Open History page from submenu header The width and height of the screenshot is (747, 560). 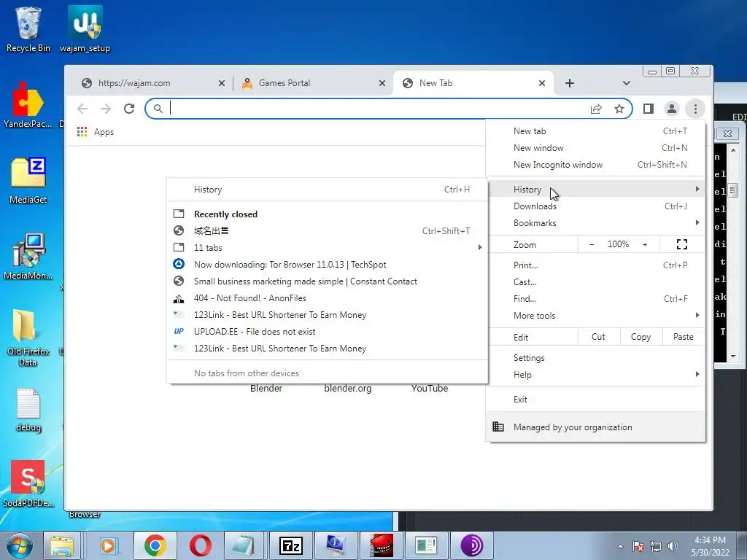[x=328, y=190]
